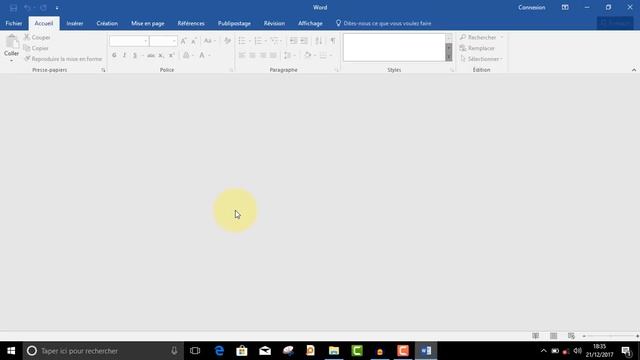Open the Presse-papiers dialog launcher
The height and width of the screenshot is (360, 640).
[103, 70]
